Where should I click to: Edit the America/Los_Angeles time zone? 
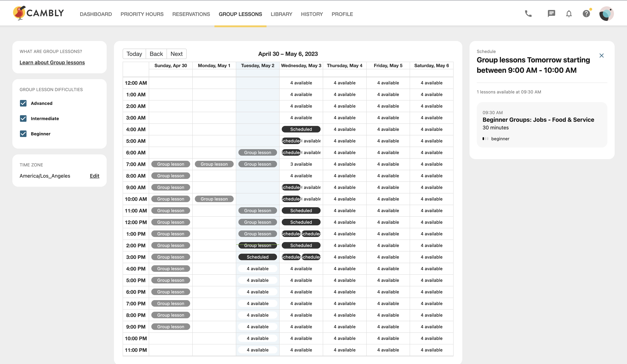(x=94, y=176)
